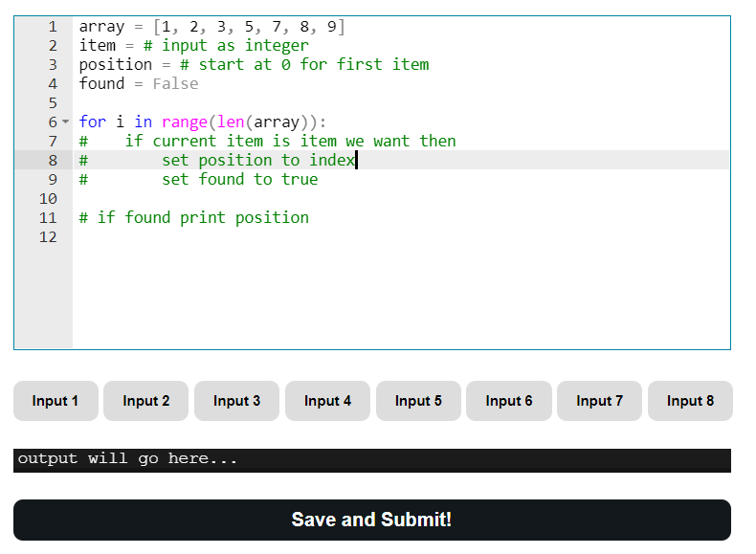Run test with Input 6
Screen dimensions: 756x554
coord(509,401)
